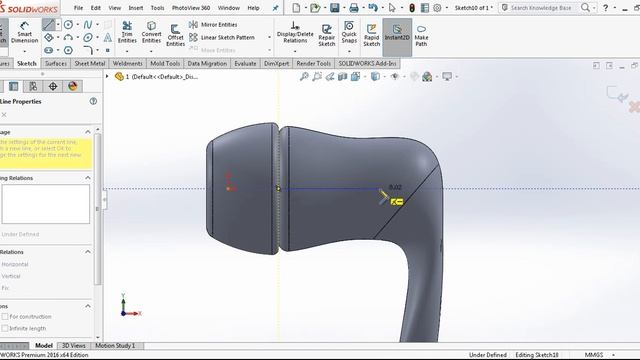
Task: Open the Linear Sketch Pattern dropdown
Action: [269, 38]
